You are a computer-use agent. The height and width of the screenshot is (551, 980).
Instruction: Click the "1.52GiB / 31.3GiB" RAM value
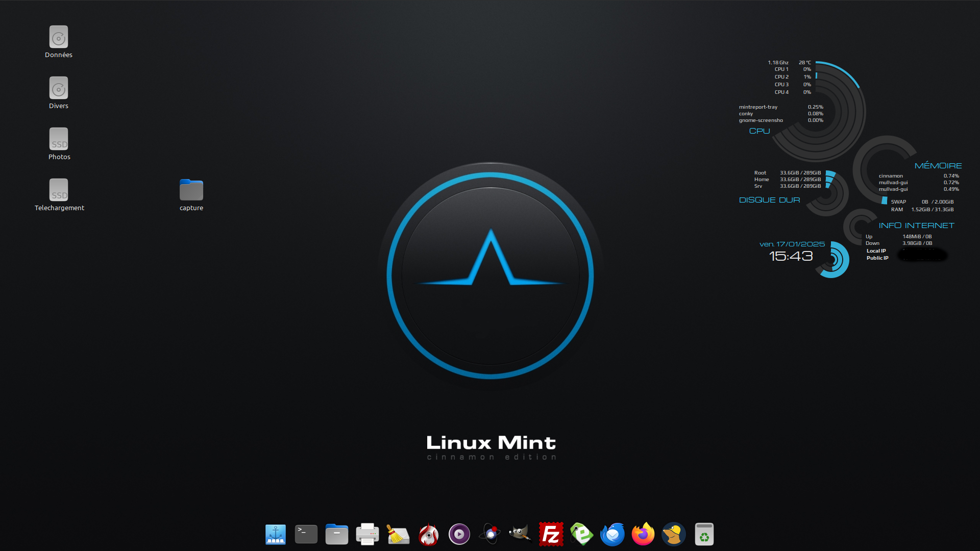pos(933,210)
